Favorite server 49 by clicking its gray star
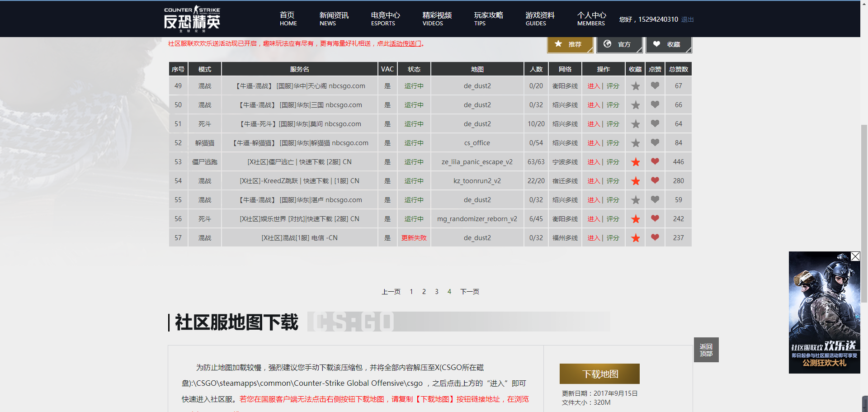The height and width of the screenshot is (412, 868). pos(635,85)
